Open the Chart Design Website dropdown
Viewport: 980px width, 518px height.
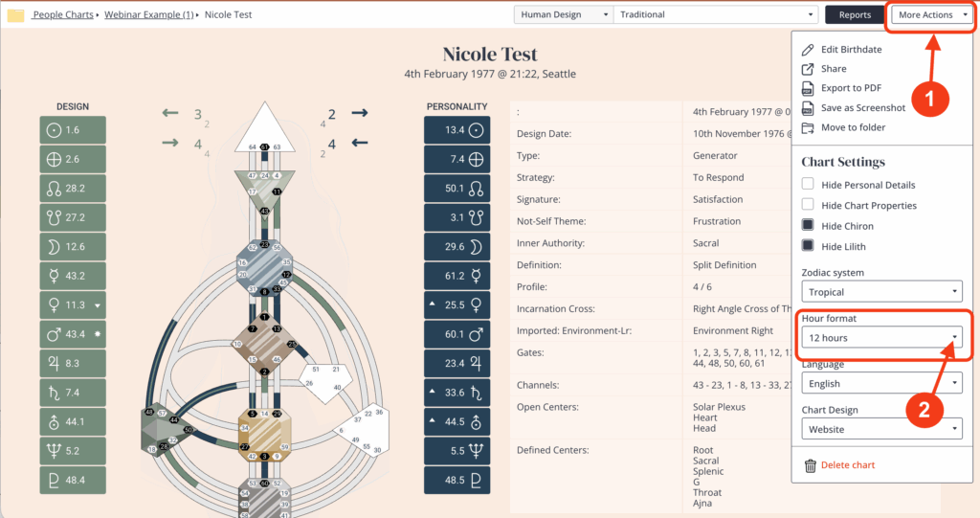pos(881,429)
